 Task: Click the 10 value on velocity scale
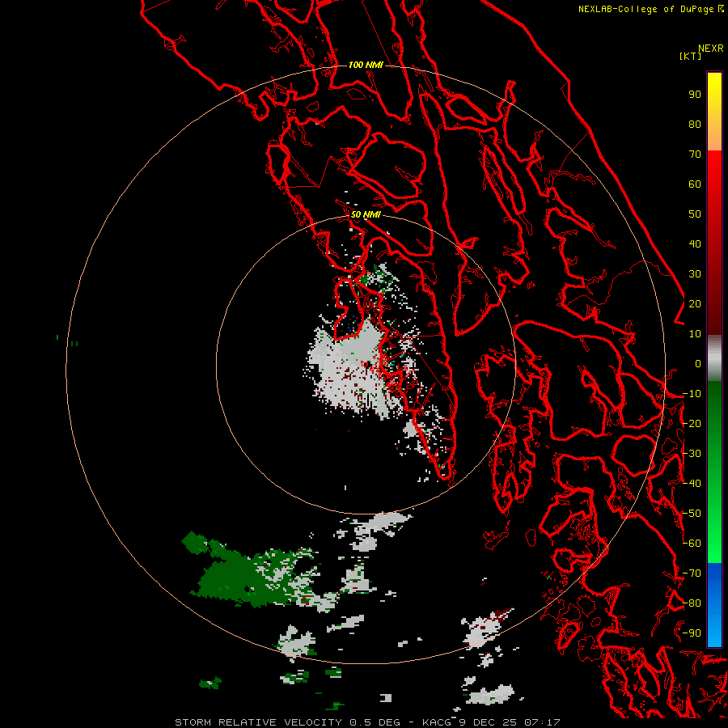tap(695, 334)
